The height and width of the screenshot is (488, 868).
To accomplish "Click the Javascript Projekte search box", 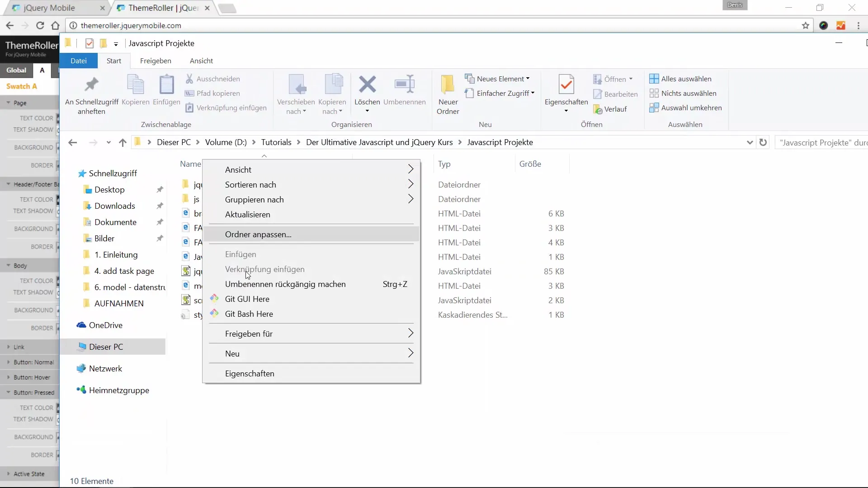I will [822, 142].
